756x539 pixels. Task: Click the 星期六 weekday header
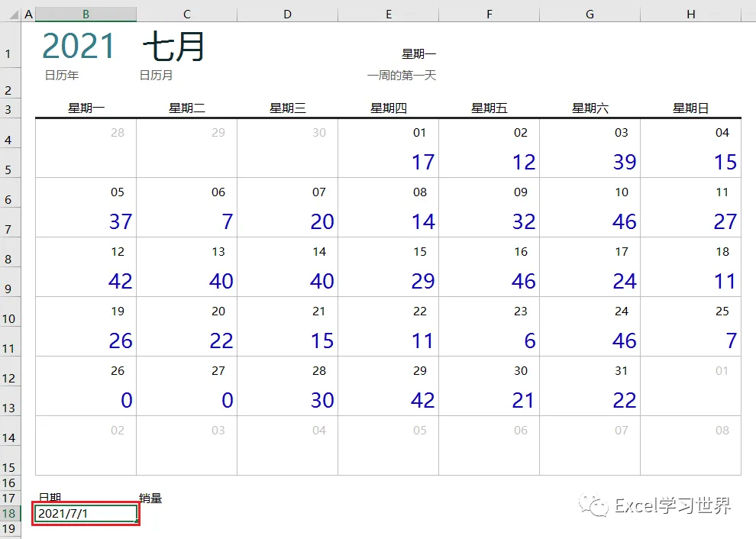pyautogui.click(x=590, y=108)
